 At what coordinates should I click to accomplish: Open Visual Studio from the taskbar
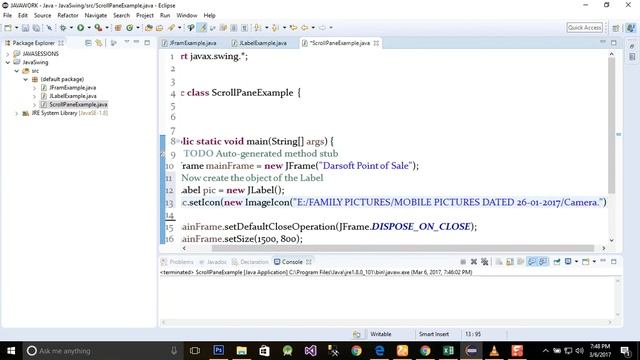pos(310,351)
